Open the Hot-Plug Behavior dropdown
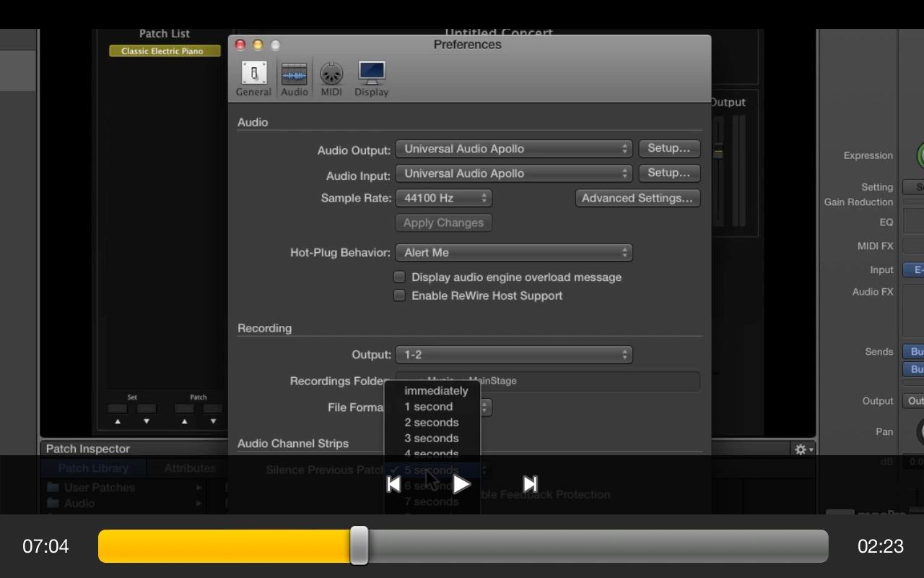This screenshot has width=924, height=578. coord(513,253)
